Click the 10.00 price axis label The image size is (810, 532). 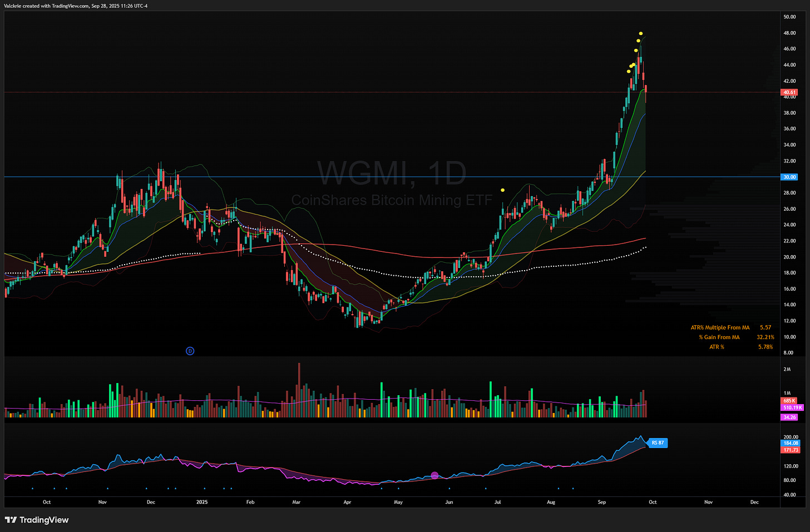click(789, 337)
